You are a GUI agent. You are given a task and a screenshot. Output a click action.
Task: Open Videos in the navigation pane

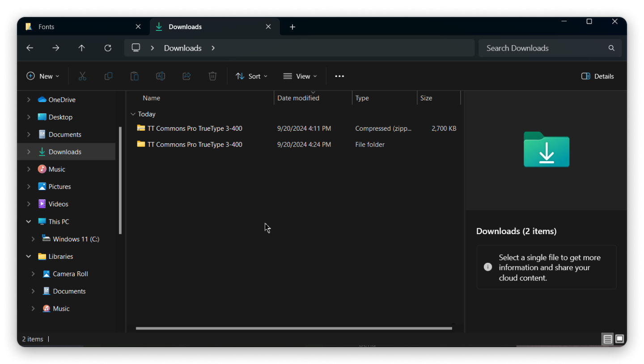[58, 204]
